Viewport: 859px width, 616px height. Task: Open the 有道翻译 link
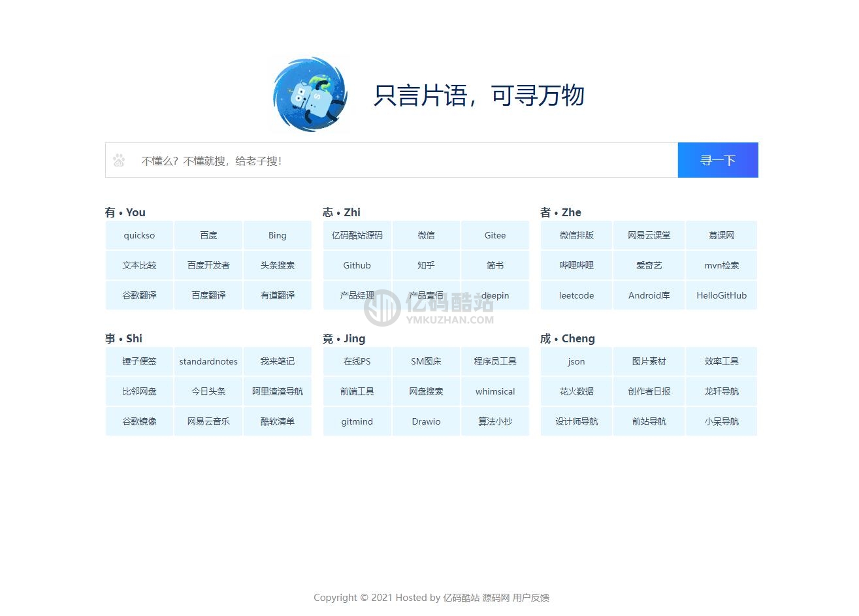click(278, 295)
